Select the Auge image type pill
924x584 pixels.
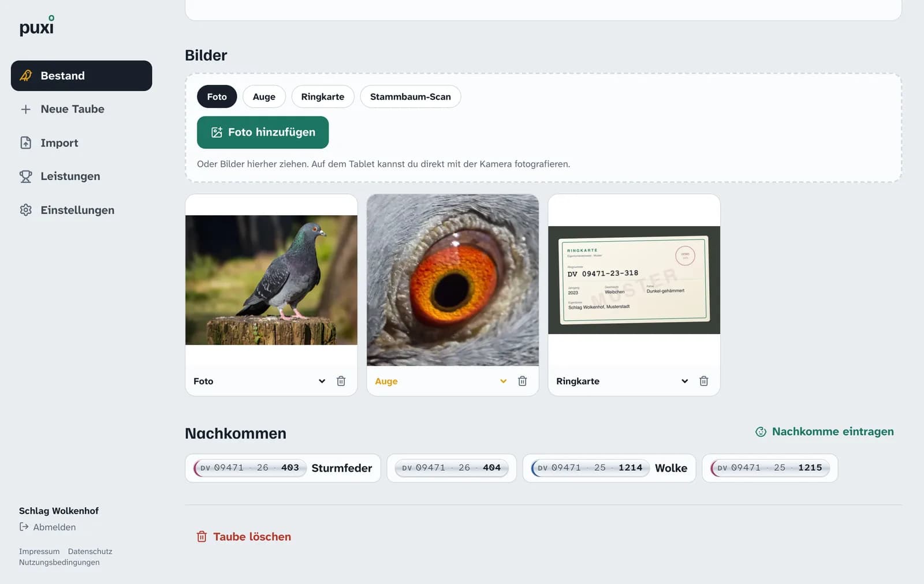(x=264, y=96)
